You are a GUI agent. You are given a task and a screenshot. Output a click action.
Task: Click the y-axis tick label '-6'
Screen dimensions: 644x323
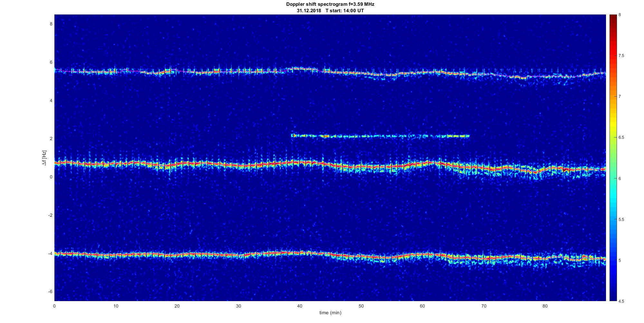(x=50, y=291)
